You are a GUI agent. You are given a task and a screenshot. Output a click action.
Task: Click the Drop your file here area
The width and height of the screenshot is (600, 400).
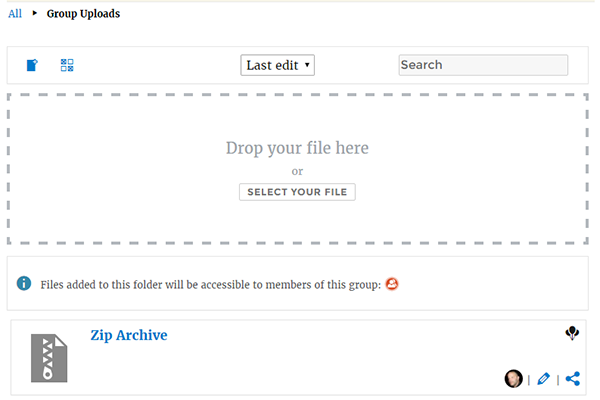[x=297, y=148]
